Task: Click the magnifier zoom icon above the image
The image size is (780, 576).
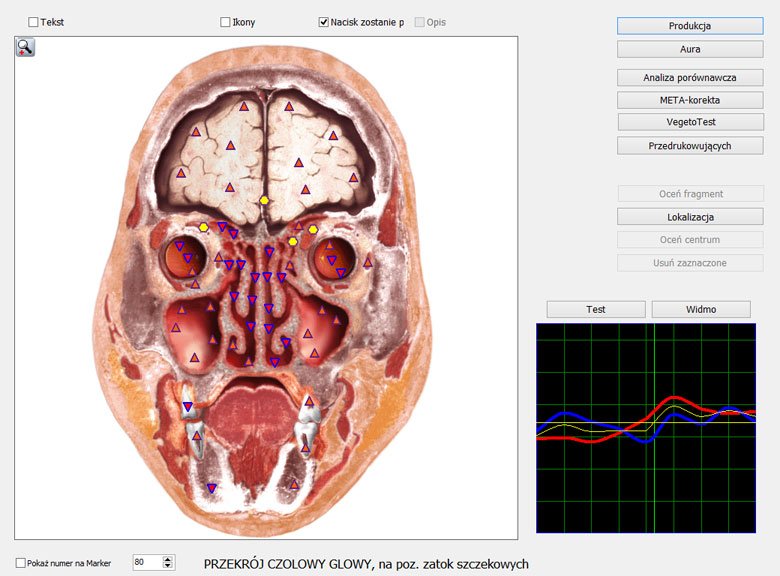Action: coord(25,47)
